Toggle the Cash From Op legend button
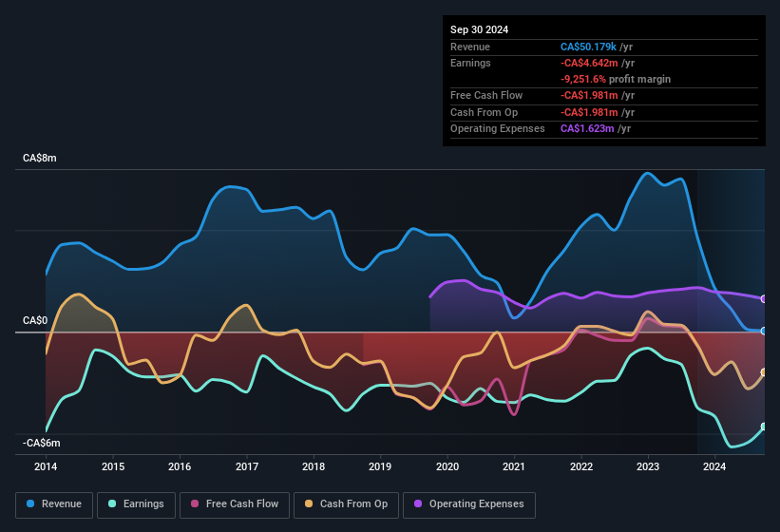Screen dimensions: 780x532 346,504
